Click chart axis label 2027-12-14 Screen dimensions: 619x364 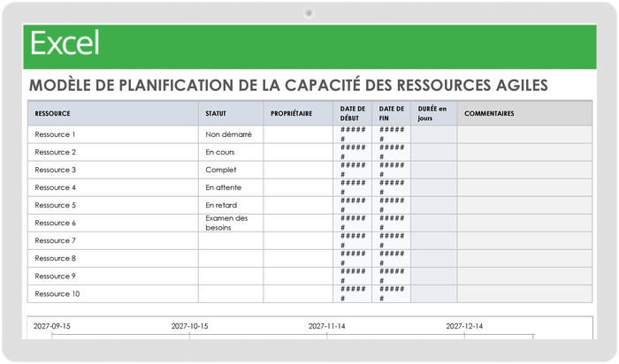click(x=464, y=326)
